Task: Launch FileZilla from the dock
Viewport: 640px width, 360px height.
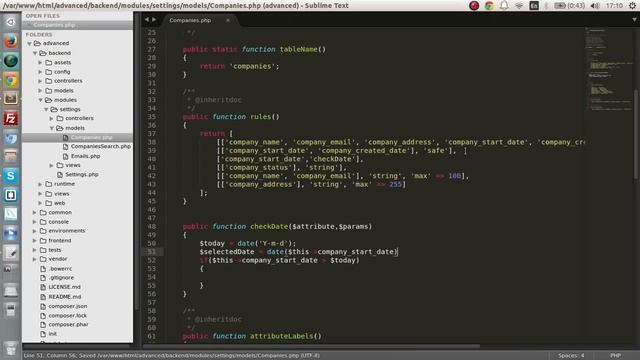Action: (11, 118)
